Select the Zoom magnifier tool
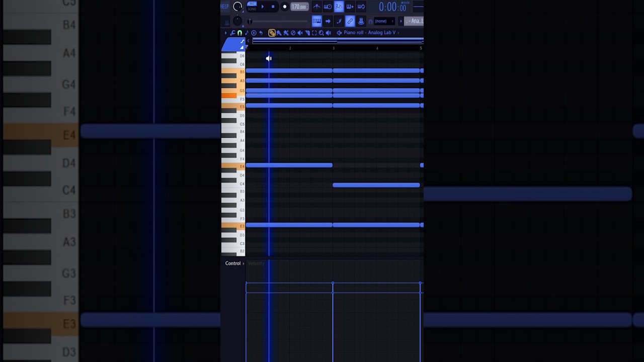644x362 pixels. [321, 33]
